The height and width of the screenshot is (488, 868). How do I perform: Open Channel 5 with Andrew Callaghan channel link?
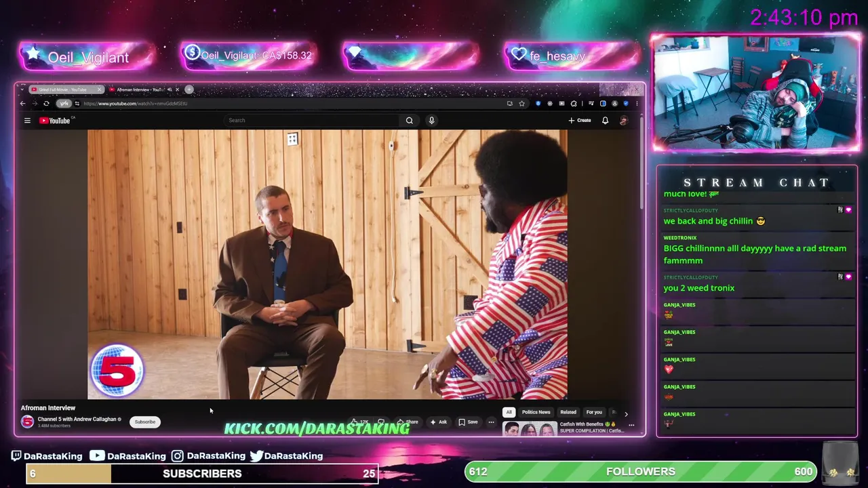(x=77, y=419)
